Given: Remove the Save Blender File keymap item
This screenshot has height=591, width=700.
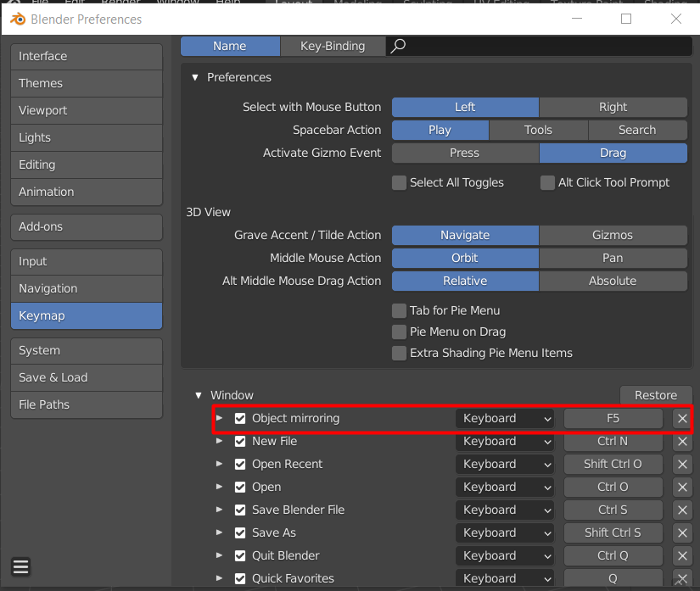Looking at the screenshot, I should [x=682, y=510].
